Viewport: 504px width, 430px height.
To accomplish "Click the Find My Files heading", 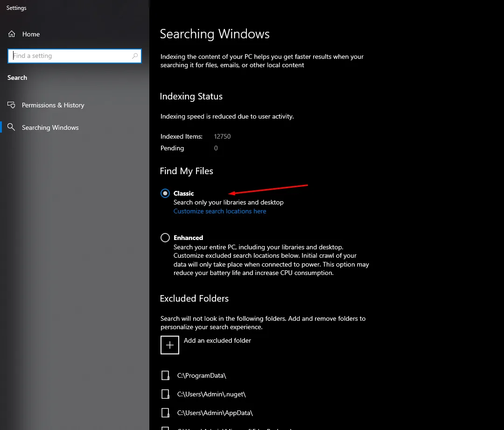I will [x=186, y=171].
